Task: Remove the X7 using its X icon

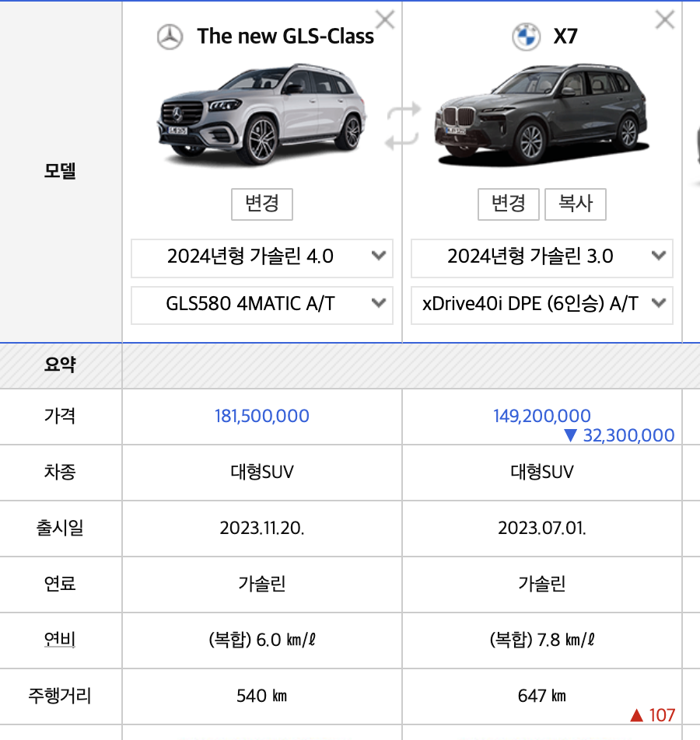Action: (x=664, y=20)
